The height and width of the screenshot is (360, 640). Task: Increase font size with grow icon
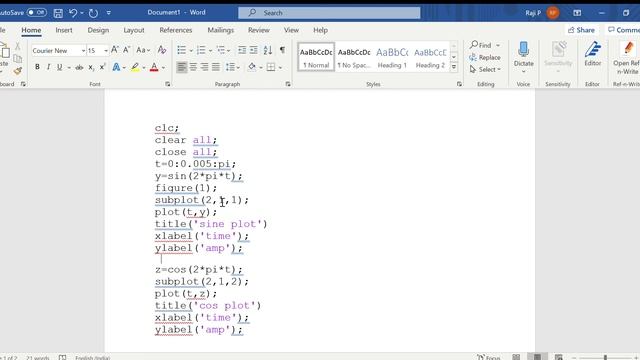coord(115,50)
